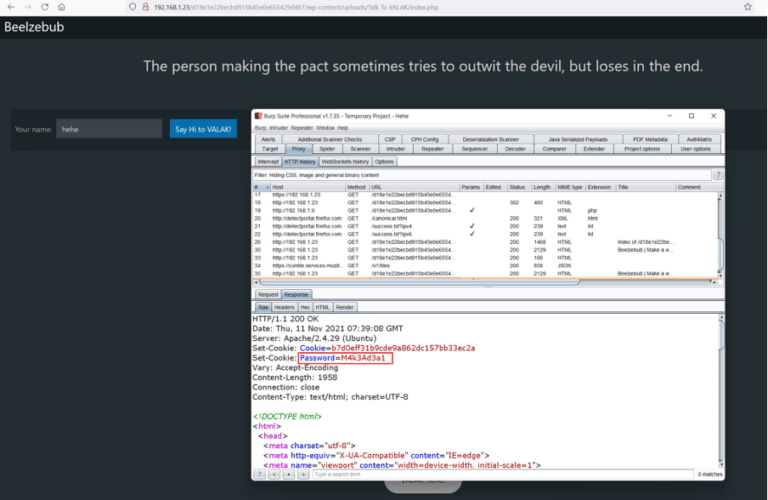This screenshot has height=500, width=768.
Task: Open the Repeater tab in Burp Suite
Action: pyautogui.click(x=432, y=149)
